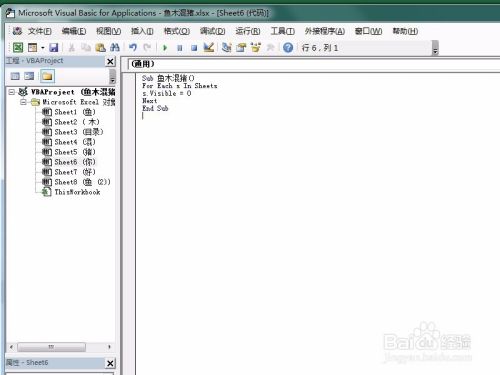Screen dimensions: 500x375
Task: Open VBA Help question mark icon
Action: click(x=288, y=48)
